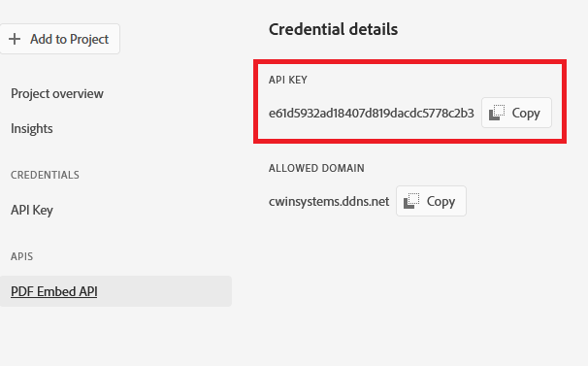Click the CREDENTIALS section header in sidebar
The image size is (588, 366).
(45, 175)
